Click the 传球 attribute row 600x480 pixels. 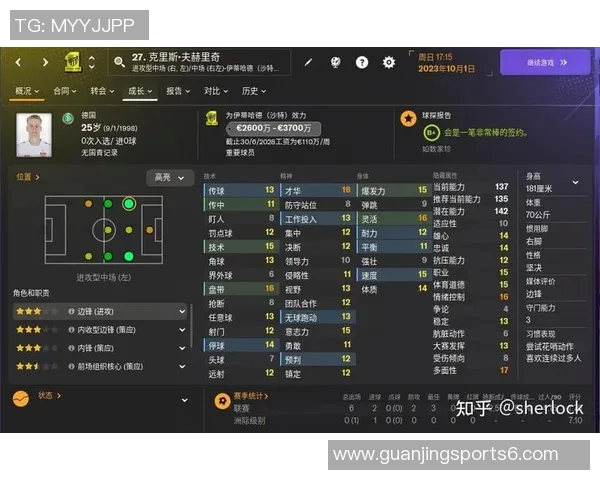point(240,190)
